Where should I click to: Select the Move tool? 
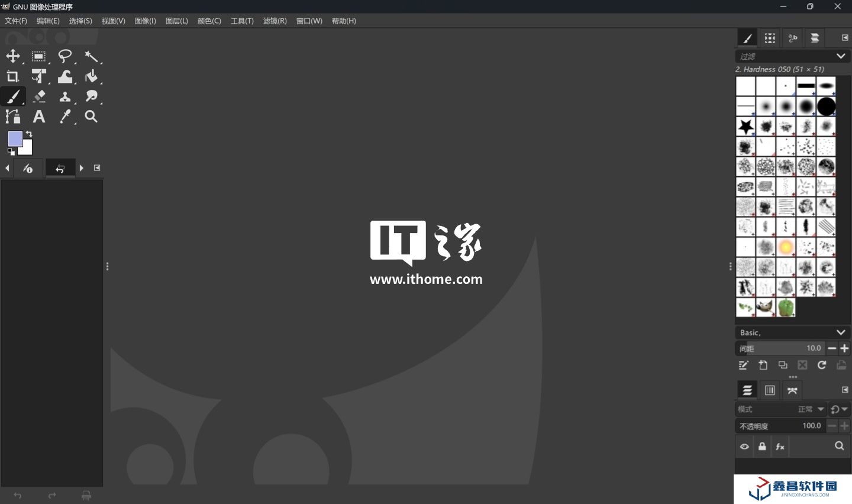coord(13,56)
